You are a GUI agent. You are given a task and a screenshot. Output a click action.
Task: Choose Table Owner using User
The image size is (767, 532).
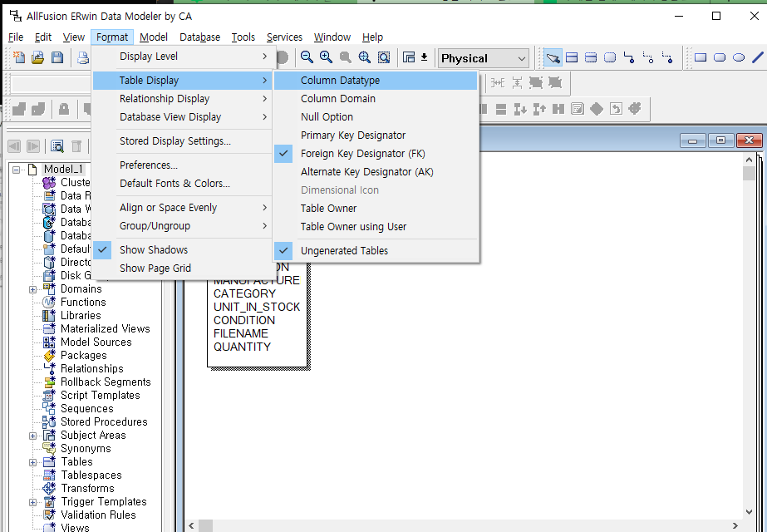(376, 227)
